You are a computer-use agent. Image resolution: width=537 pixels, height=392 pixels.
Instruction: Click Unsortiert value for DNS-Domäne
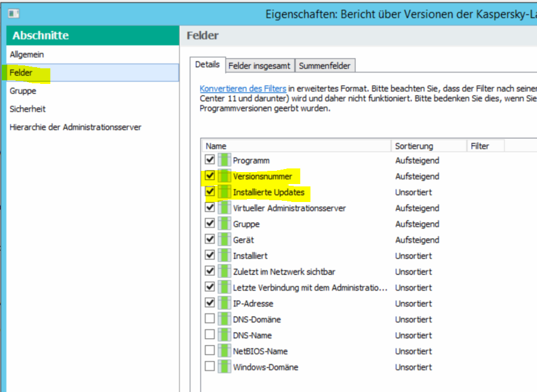pos(414,319)
